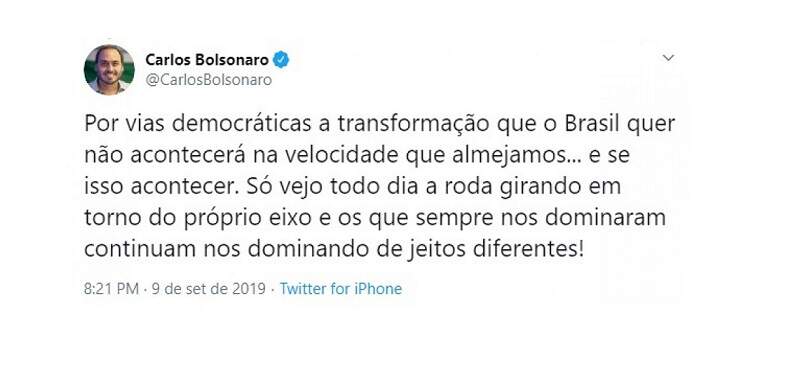Open the @CarlosBolsonaro handle link
The height and width of the screenshot is (365, 789).
[208, 80]
